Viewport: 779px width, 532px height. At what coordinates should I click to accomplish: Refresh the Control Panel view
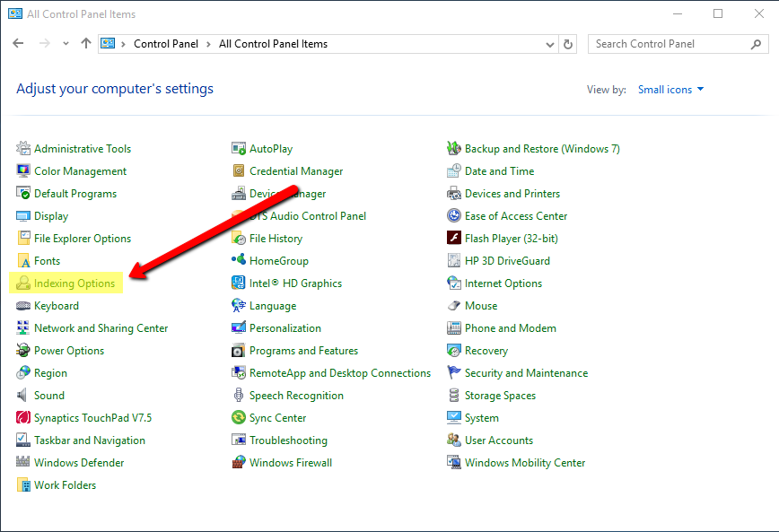[568, 44]
